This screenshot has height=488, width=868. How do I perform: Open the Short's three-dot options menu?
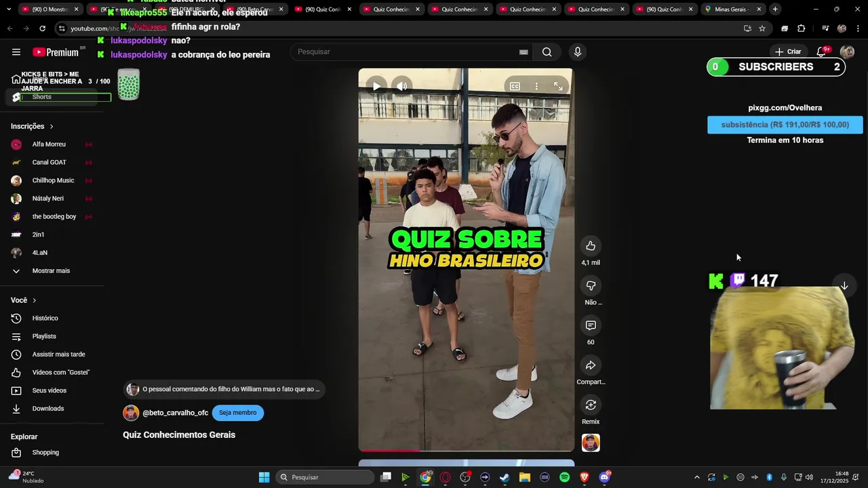(536, 86)
